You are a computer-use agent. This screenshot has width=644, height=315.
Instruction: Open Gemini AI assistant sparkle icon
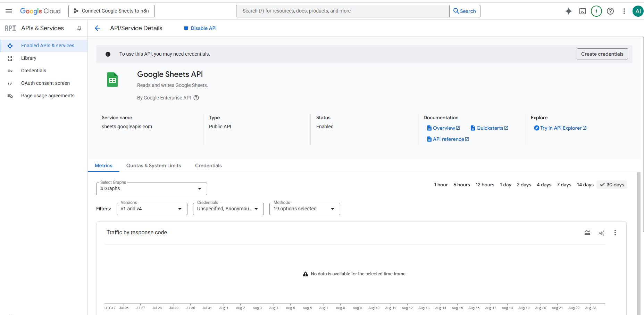(569, 11)
